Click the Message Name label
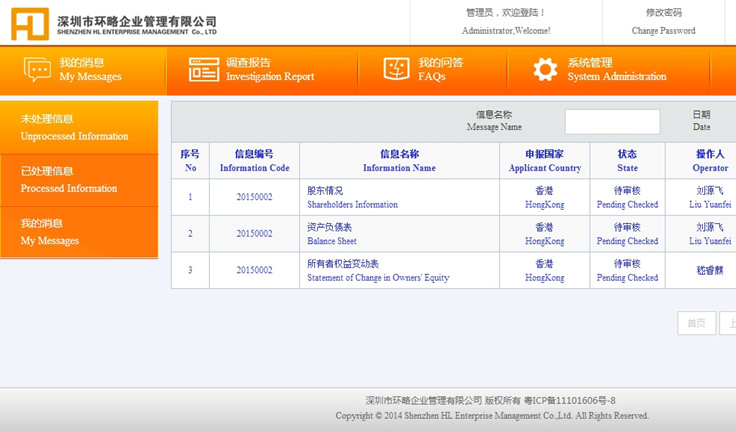The width and height of the screenshot is (736, 432). (494, 121)
